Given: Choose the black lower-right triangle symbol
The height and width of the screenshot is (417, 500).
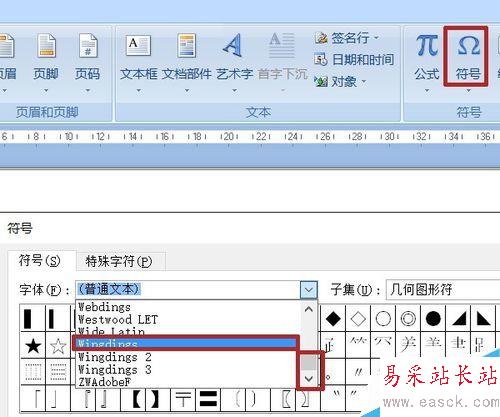Looking at the screenshot, I should tap(458, 319).
